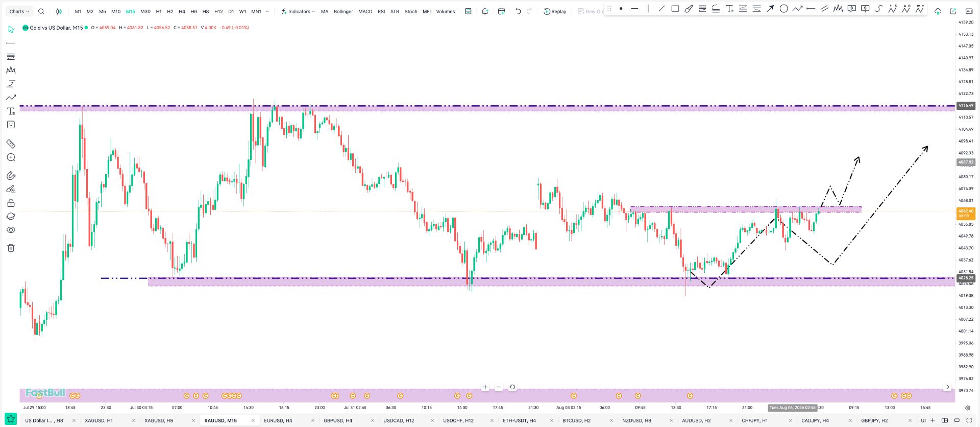Collapse the right side panel
980x427 pixels.
pyautogui.click(x=969, y=11)
